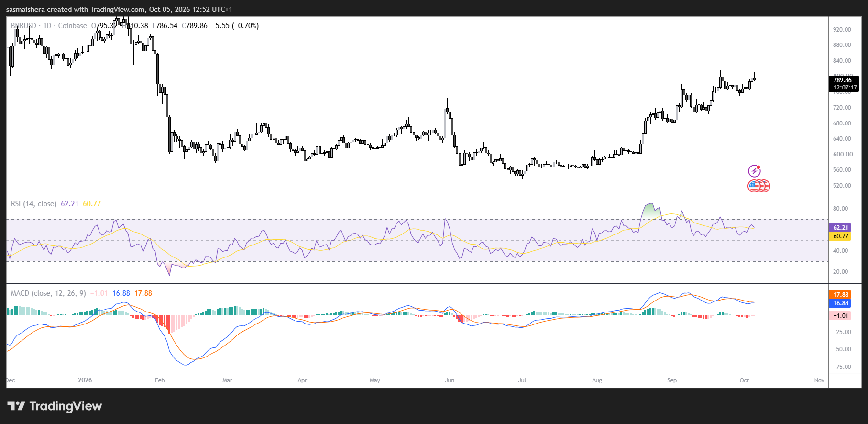Click the Aug label on time axis
Viewport: 868px width, 424px height.
tap(597, 380)
